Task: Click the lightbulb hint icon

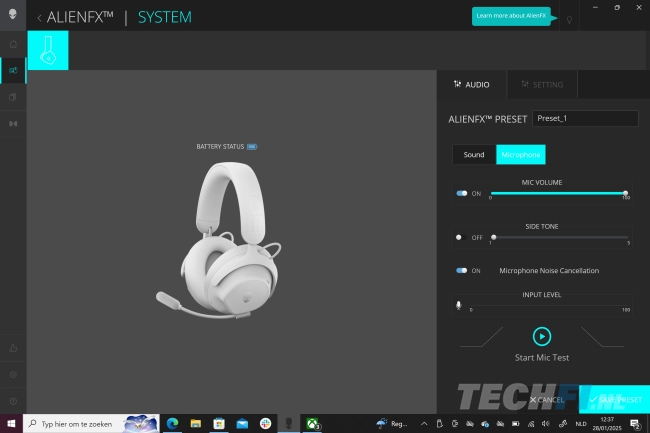Action: (570, 19)
